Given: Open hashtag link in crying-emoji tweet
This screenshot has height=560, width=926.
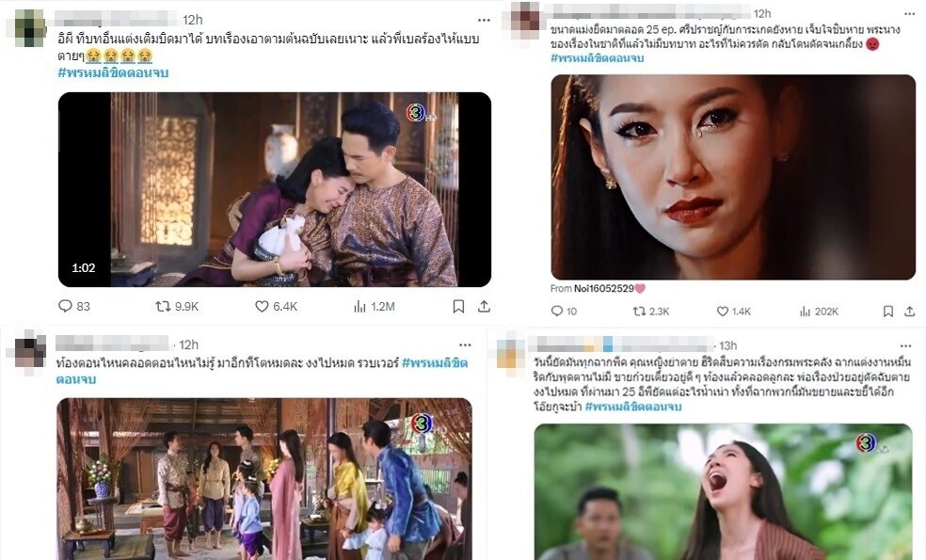Looking at the screenshot, I should pyautogui.click(x=113, y=72).
